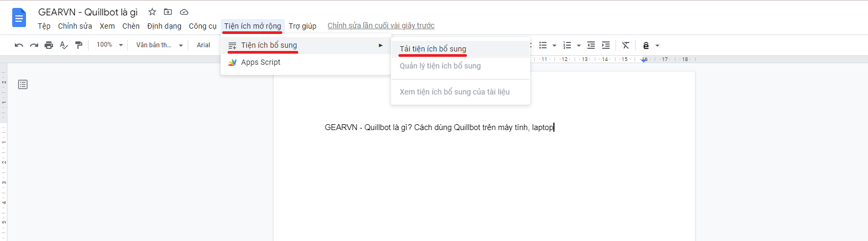Screen dimensions: 868x241
Task: Open the Công cụ menu
Action: [203, 26]
